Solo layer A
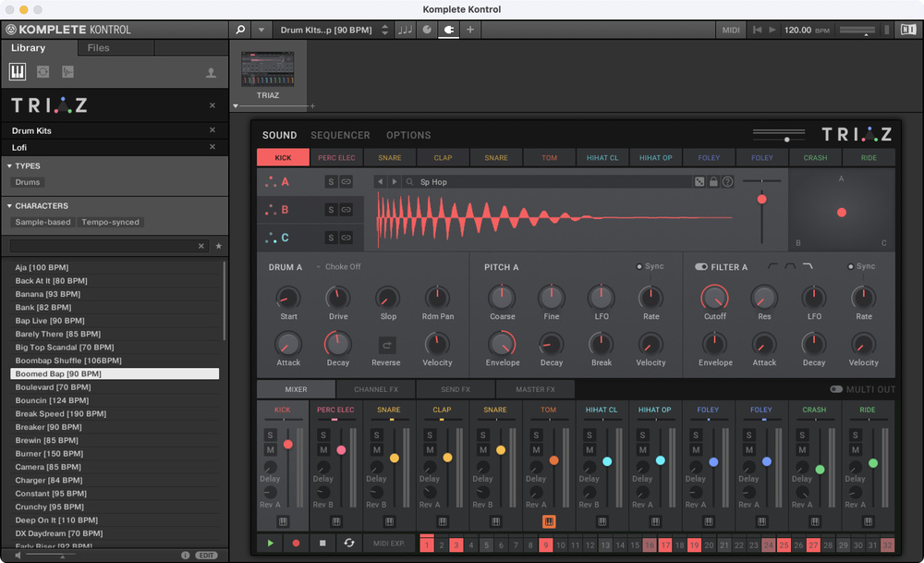Screen dimensions: 924x563 (331, 181)
